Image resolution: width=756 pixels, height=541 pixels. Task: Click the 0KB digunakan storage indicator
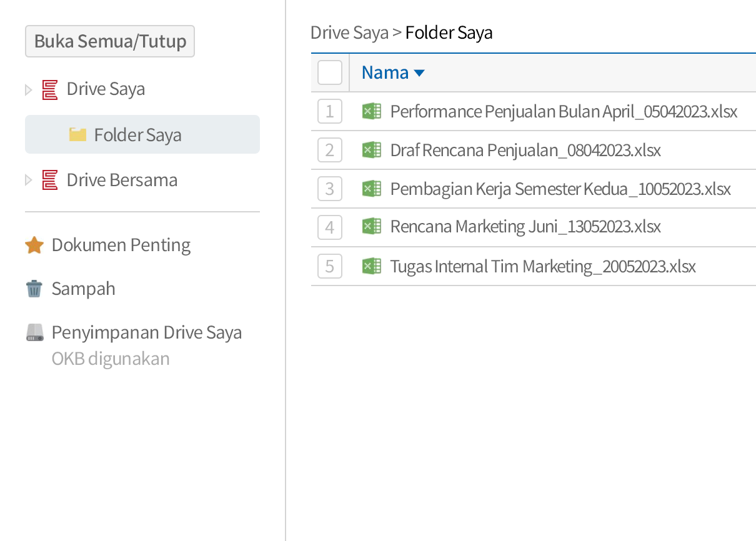click(x=110, y=359)
